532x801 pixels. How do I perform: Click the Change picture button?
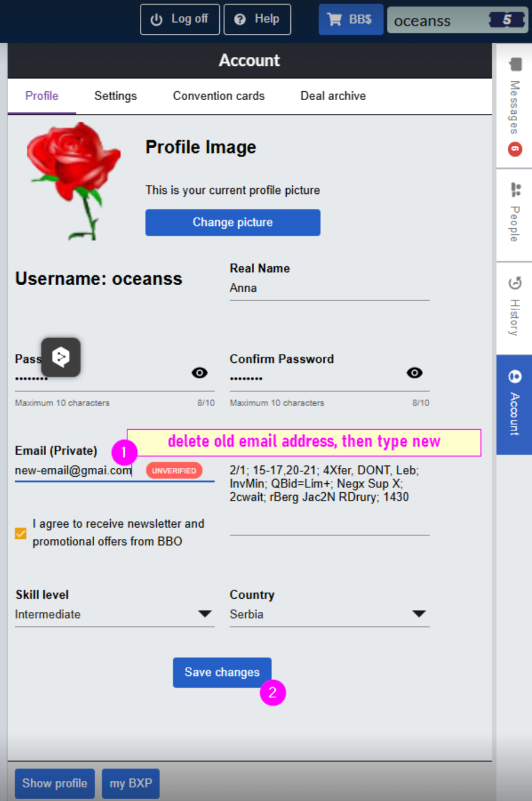pos(233,222)
